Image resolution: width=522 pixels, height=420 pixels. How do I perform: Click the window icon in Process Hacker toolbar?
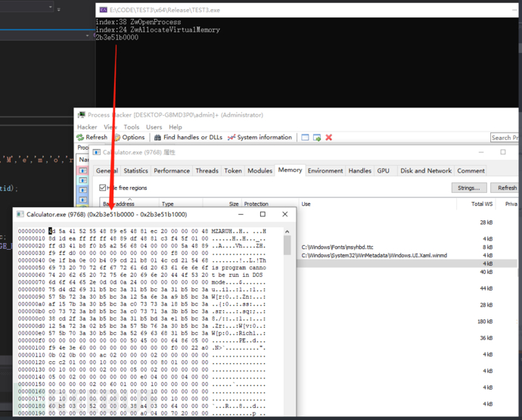pos(305,138)
